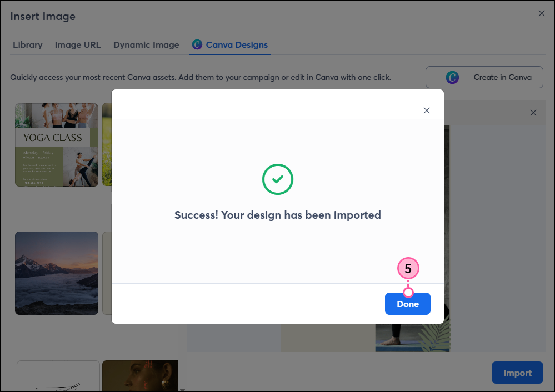Click the step 5 callout marker

point(408,269)
